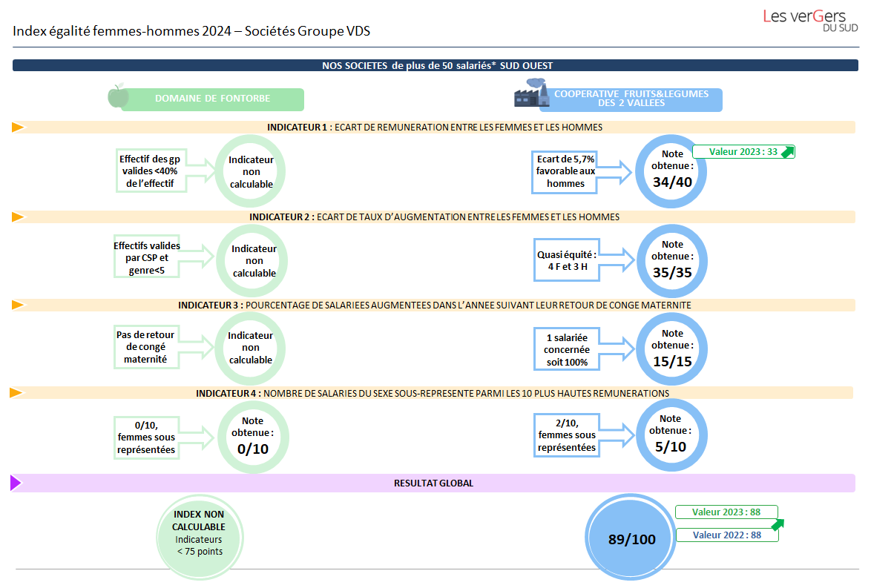This screenshot has width=871, height=588.
Task: Click the blue '2/10, femmes sous représentées' box
Action: point(567,435)
